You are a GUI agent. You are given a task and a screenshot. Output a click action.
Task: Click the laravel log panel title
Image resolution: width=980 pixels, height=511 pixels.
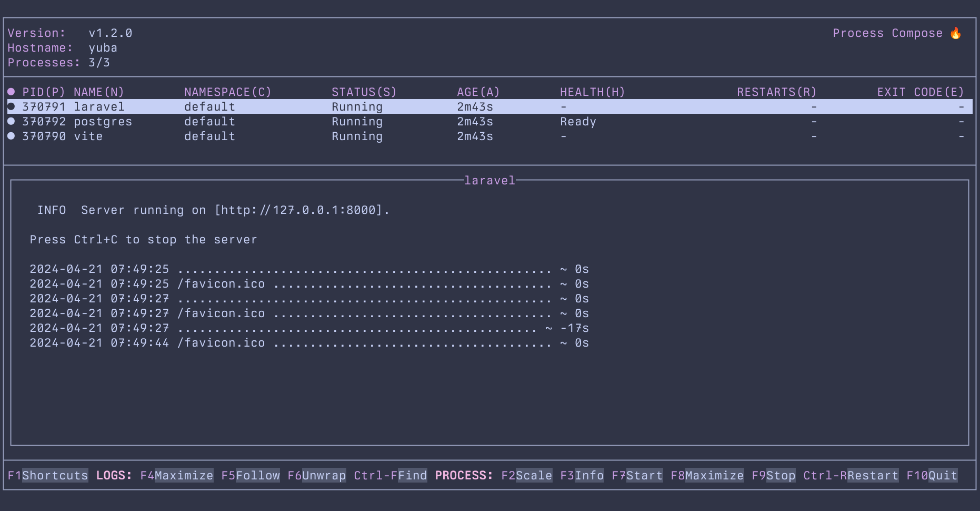489,181
